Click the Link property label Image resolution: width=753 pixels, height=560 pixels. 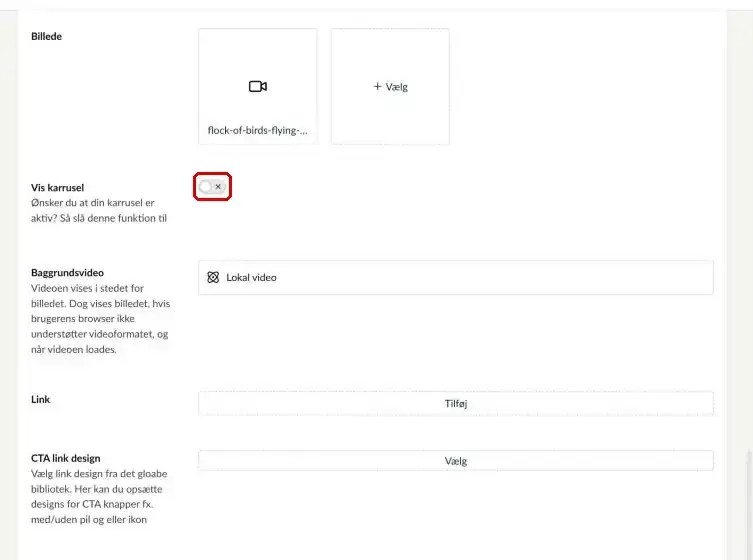pos(41,400)
